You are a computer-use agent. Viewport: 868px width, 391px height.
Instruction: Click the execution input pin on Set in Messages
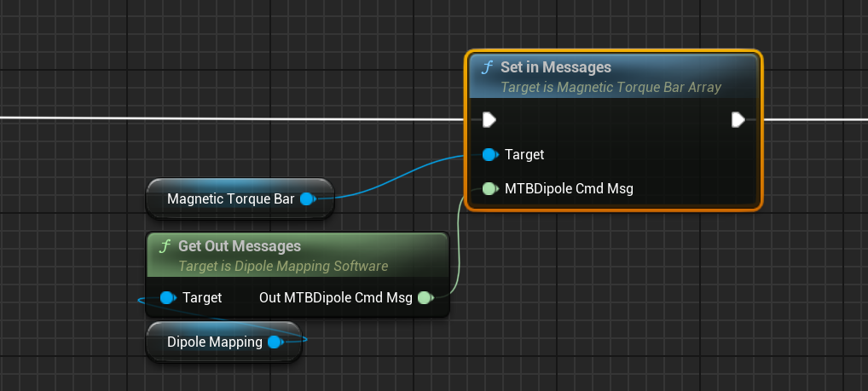(x=489, y=120)
